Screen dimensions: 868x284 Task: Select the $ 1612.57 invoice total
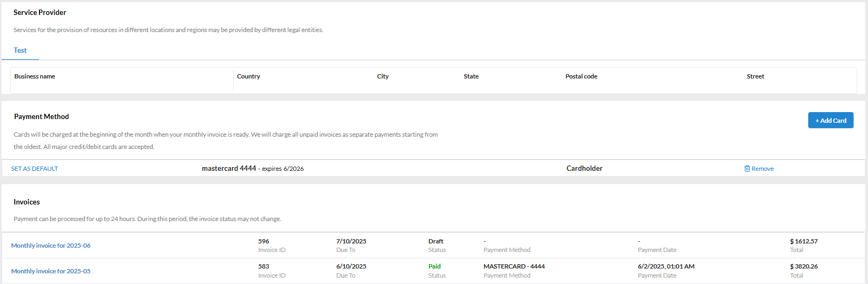click(x=803, y=241)
